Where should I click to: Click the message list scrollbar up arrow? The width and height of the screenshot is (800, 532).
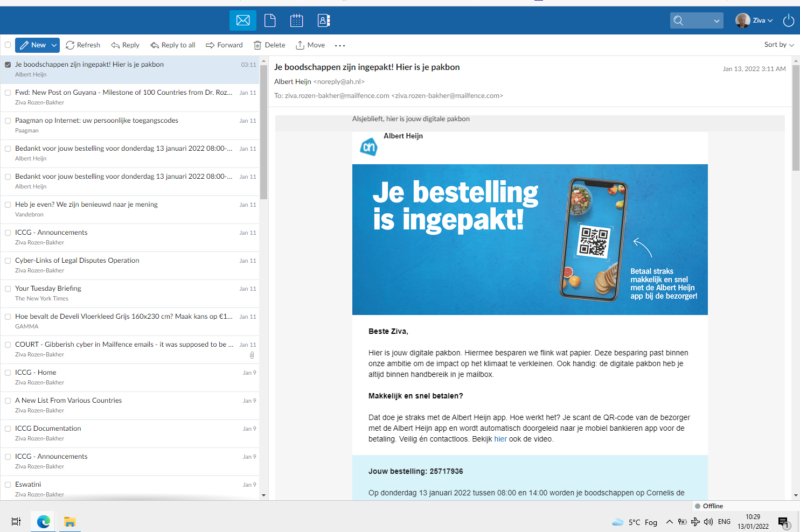pyautogui.click(x=263, y=60)
